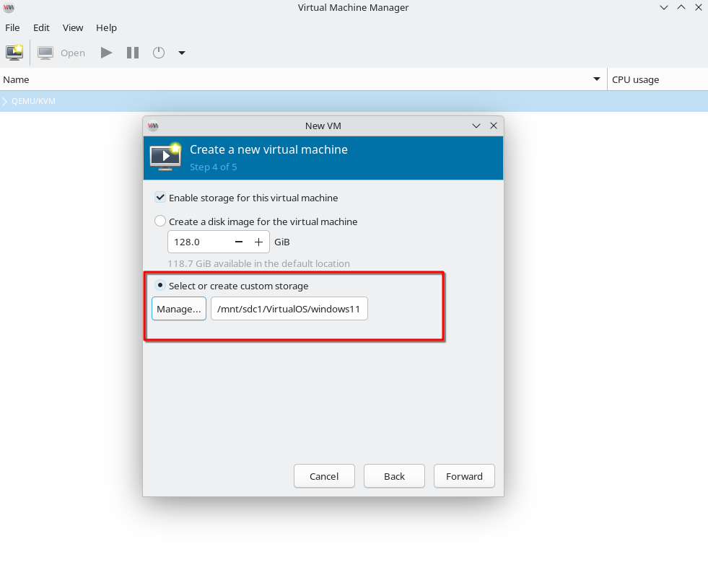Viewport: 708px width, 588px height.
Task: Expand the QEMU/KVM connection row
Action: [4, 101]
